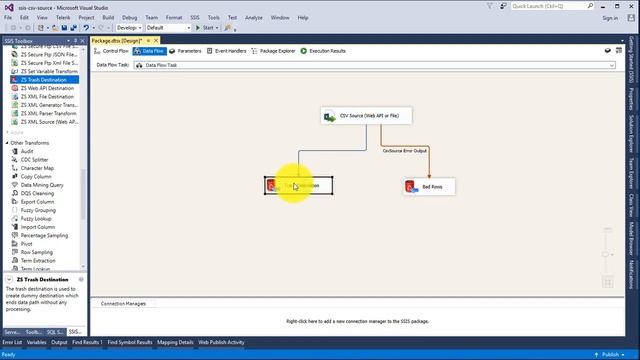Viewport: 640px width, 360px height.
Task: Select ZS XML Source toolbox item
Action: tap(44, 122)
